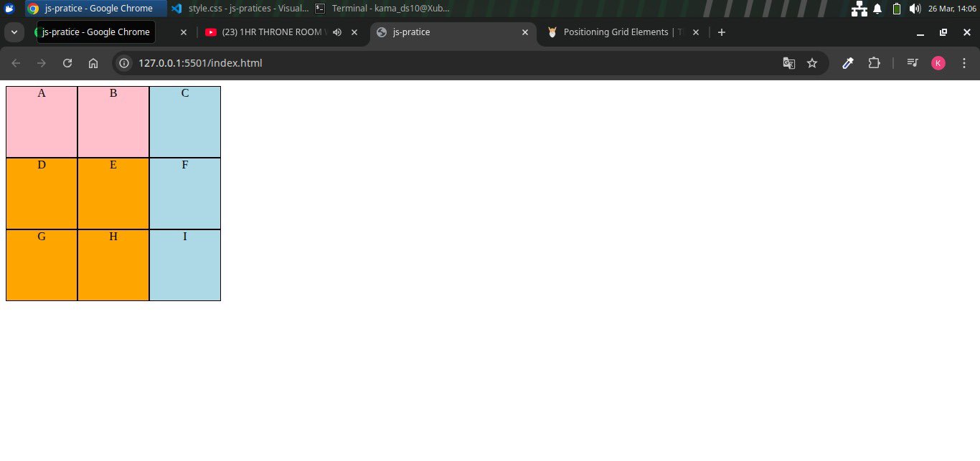Select js-pratice Google Chrome taskbar button
Screen dimensions: 980x461
(96, 9)
